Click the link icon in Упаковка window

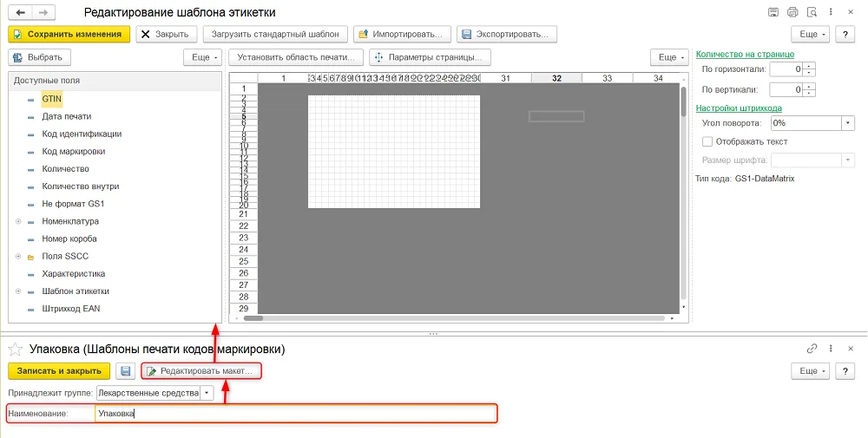pos(812,349)
